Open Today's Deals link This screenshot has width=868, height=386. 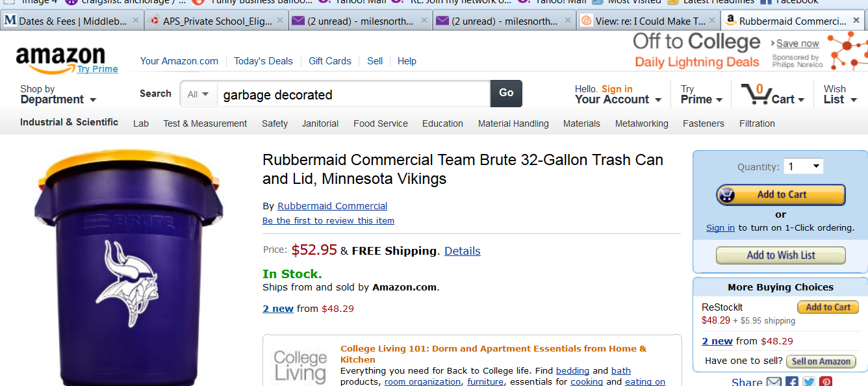click(263, 61)
